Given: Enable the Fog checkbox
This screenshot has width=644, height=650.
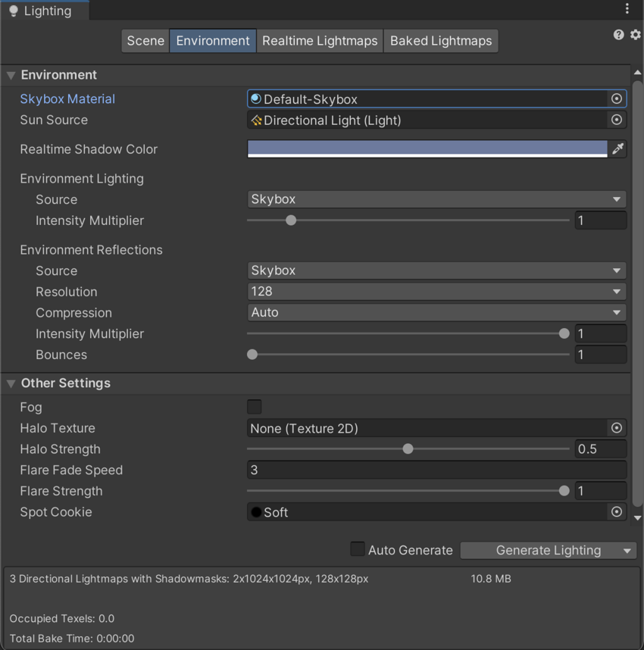Looking at the screenshot, I should (x=255, y=407).
